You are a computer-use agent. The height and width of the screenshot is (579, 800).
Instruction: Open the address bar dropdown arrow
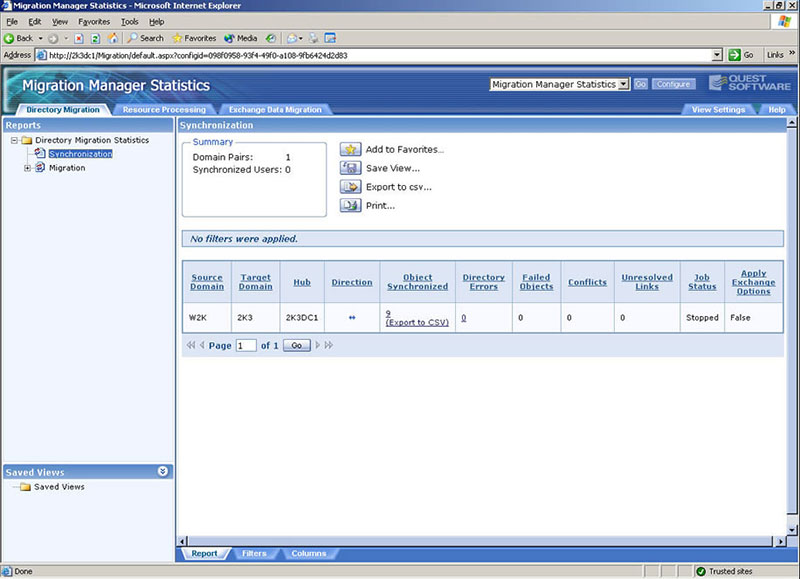click(x=717, y=55)
